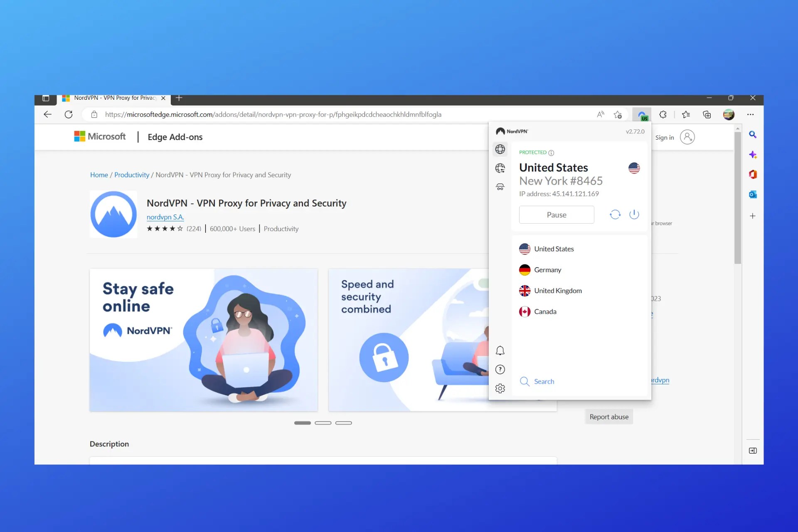Open the Edge profile avatar menu
Viewport: 798px width, 532px height.
click(729, 114)
